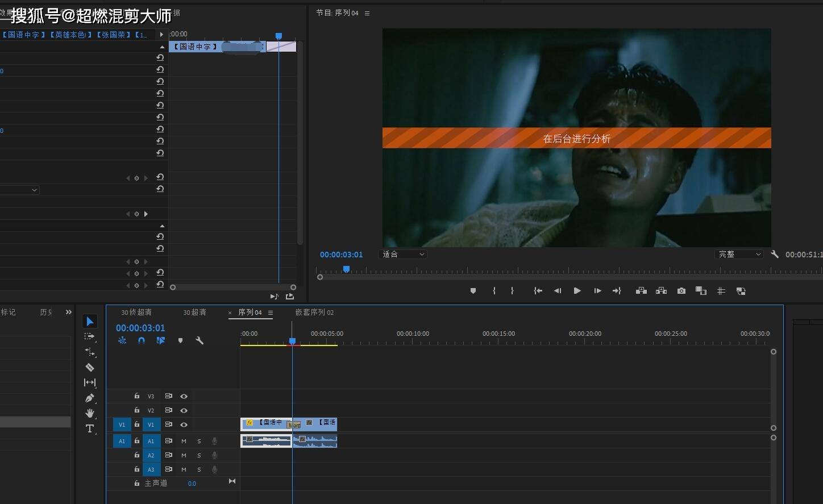Mark In point in program monitor
This screenshot has height=504, width=823.
(x=494, y=291)
